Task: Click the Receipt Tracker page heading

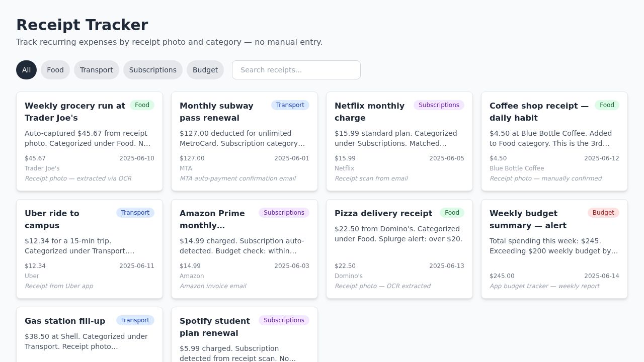Action: (82, 25)
